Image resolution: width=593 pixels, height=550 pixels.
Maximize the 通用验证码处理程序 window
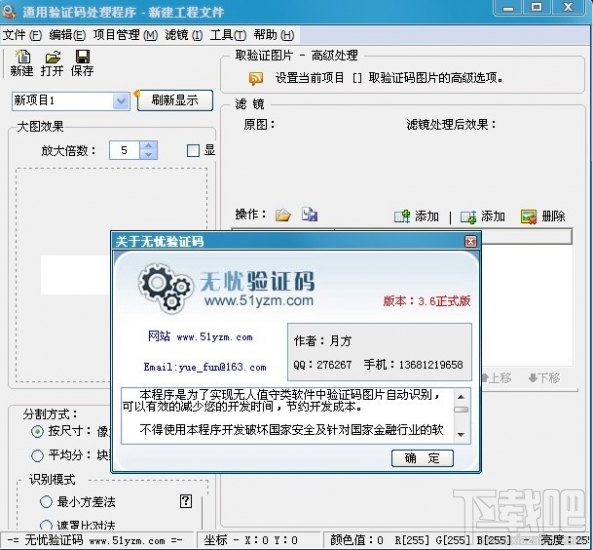[x=537, y=8]
